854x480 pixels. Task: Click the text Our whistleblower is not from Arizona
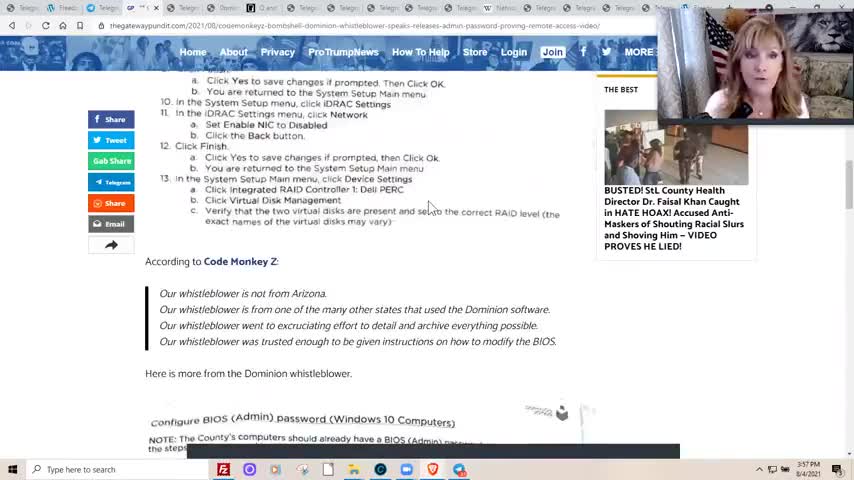pyautogui.click(x=243, y=294)
